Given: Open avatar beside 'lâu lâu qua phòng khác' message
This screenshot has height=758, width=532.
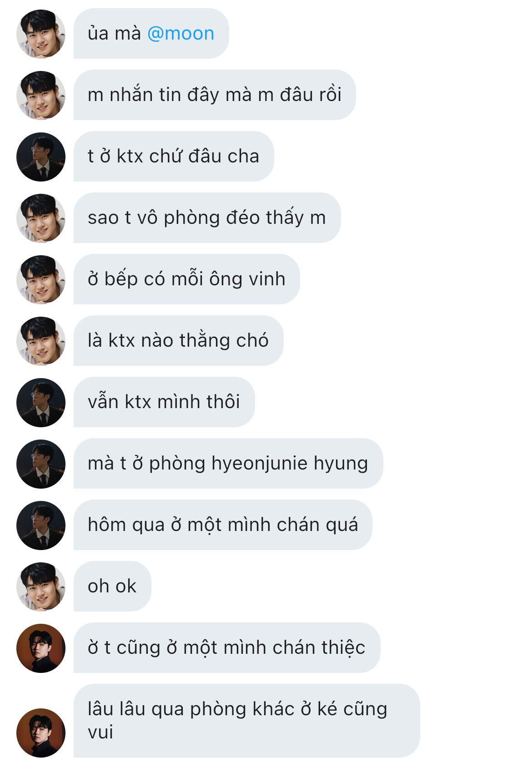Looking at the screenshot, I should pos(41,733).
